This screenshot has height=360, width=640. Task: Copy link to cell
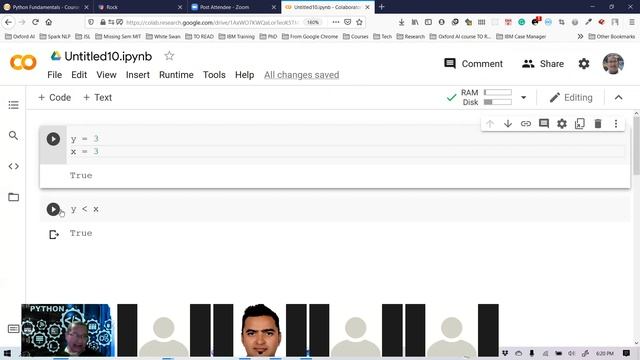point(526,124)
